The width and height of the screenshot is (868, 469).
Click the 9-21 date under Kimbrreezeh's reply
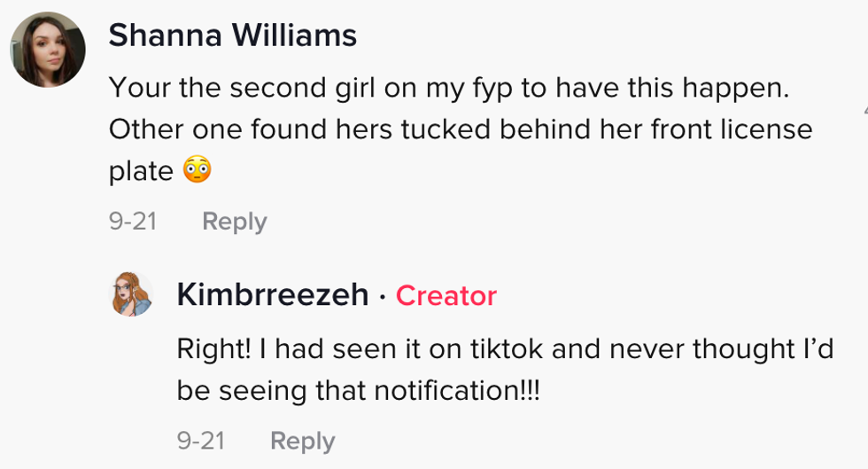pyautogui.click(x=201, y=441)
